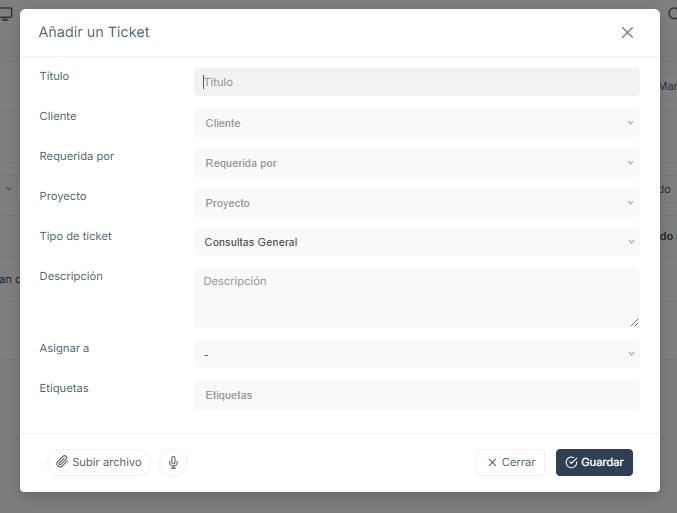Screen dimensions: 677x513
Task: Click the resize grip of the Descripción box
Action: (634, 322)
